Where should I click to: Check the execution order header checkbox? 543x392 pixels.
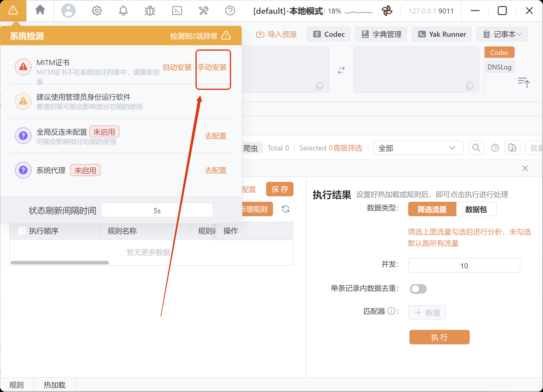tap(22, 231)
